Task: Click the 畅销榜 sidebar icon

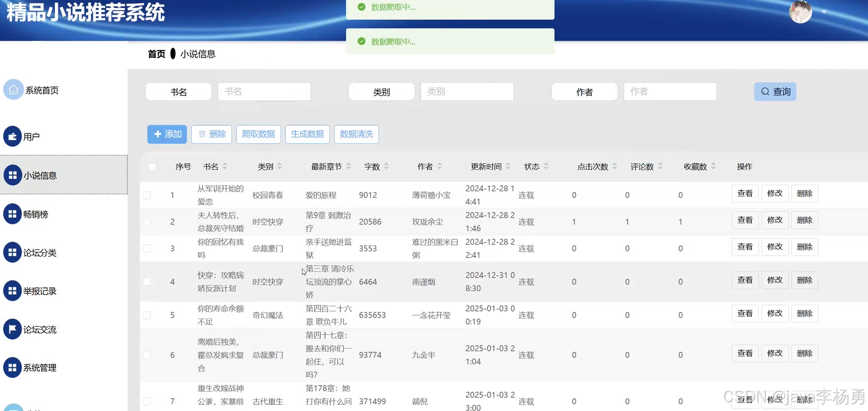Action: pyautogui.click(x=12, y=214)
